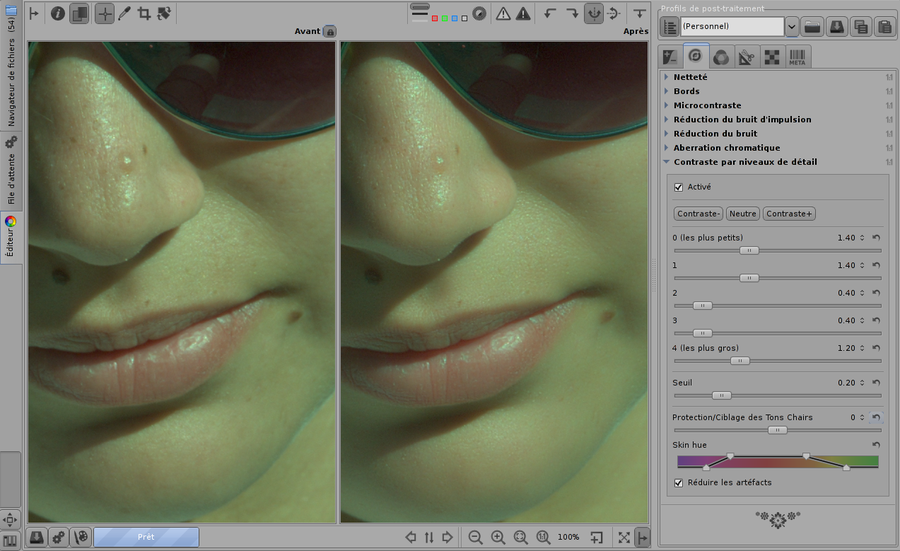This screenshot has width=900, height=551.
Task: Reset the Seuil slider value
Action: 876,383
